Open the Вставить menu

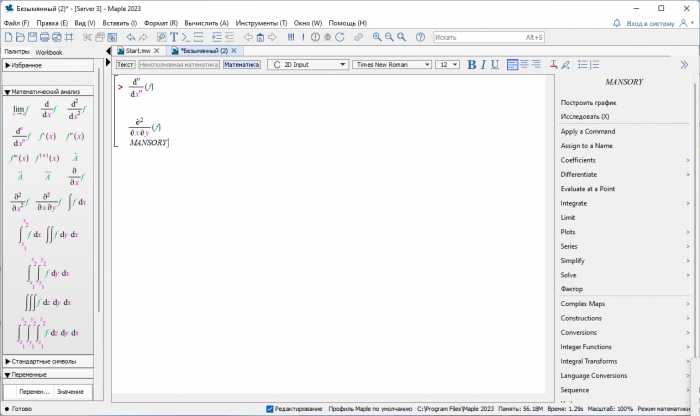(x=120, y=23)
